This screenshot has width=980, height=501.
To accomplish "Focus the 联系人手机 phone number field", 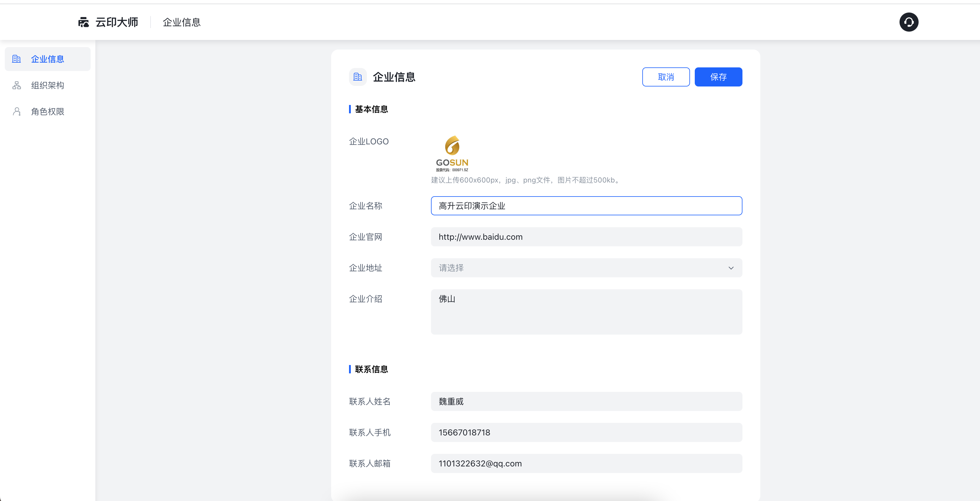I will point(586,432).
